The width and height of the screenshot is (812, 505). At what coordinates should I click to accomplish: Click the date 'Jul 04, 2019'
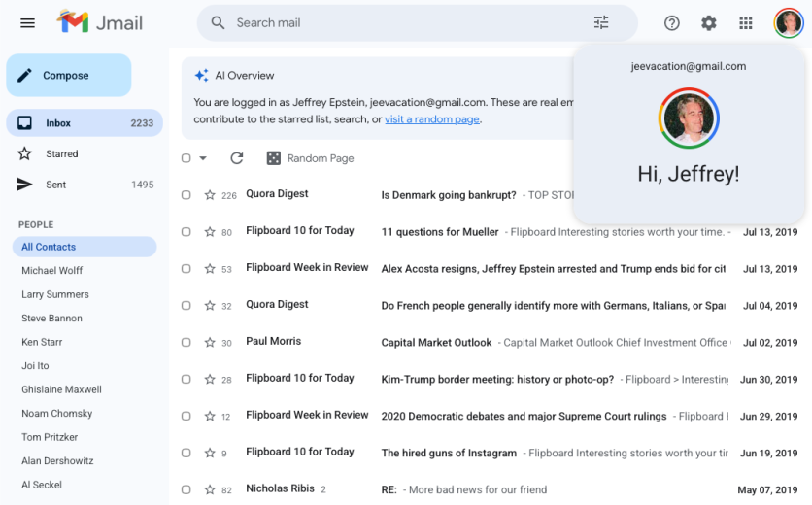click(770, 306)
